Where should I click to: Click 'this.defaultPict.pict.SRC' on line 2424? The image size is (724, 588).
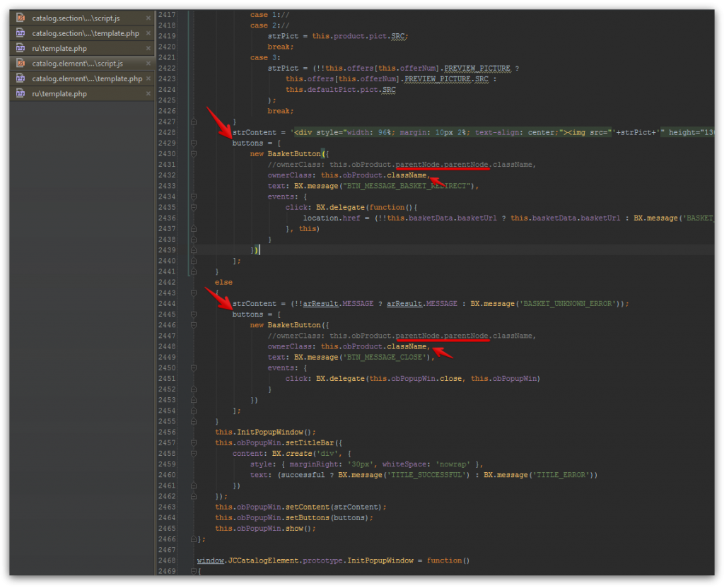tap(341, 90)
